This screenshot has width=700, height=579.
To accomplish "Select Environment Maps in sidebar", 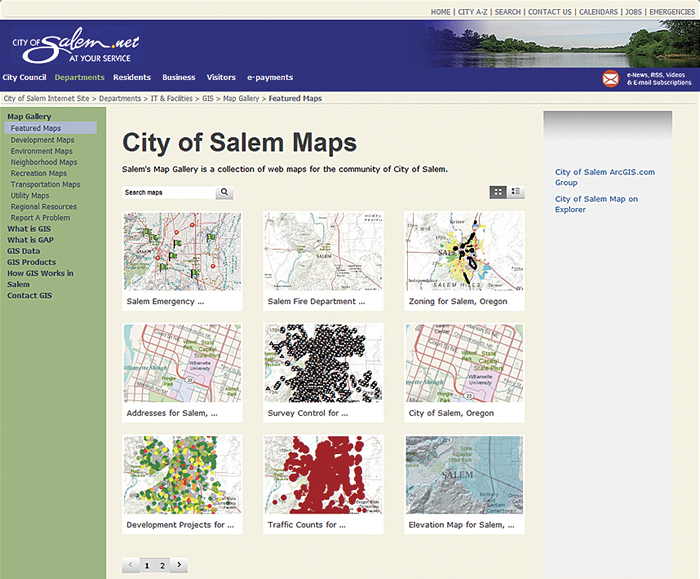I will 42,151.
